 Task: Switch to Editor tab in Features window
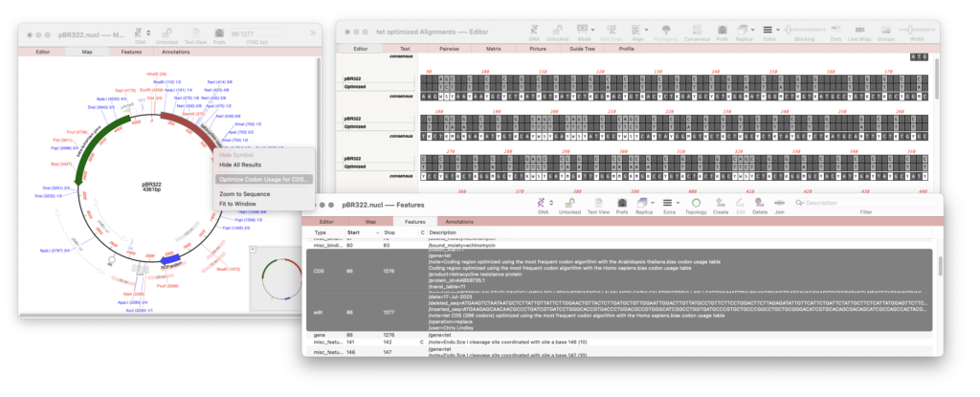click(326, 221)
